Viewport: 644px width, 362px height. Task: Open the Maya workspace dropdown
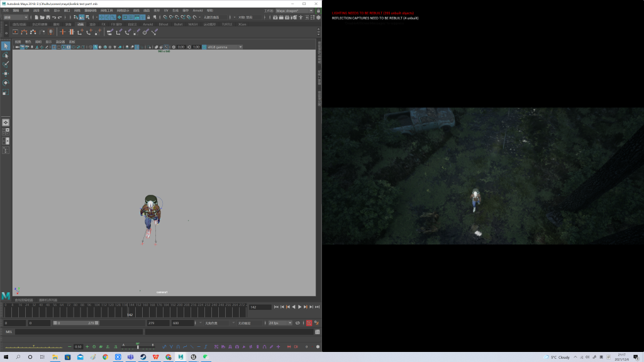pos(294,11)
